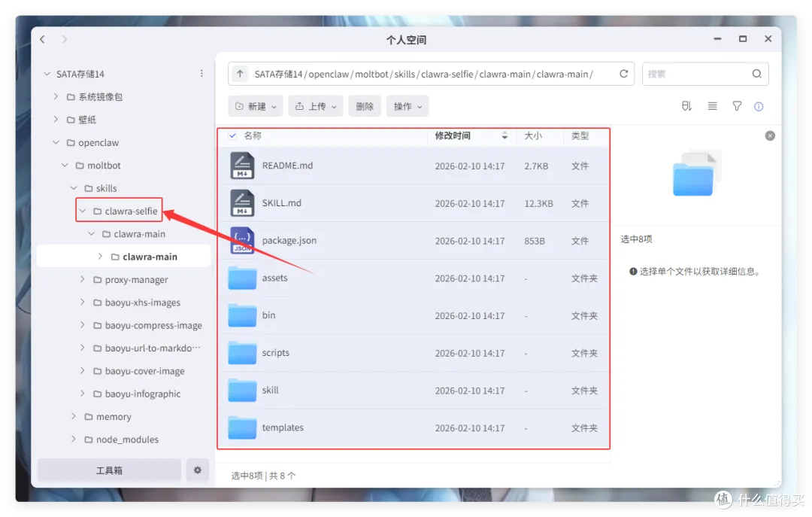Image resolution: width=812 pixels, height=517 pixels.
Task: Select baoyu-cover-image in the tree
Action: 144,371
